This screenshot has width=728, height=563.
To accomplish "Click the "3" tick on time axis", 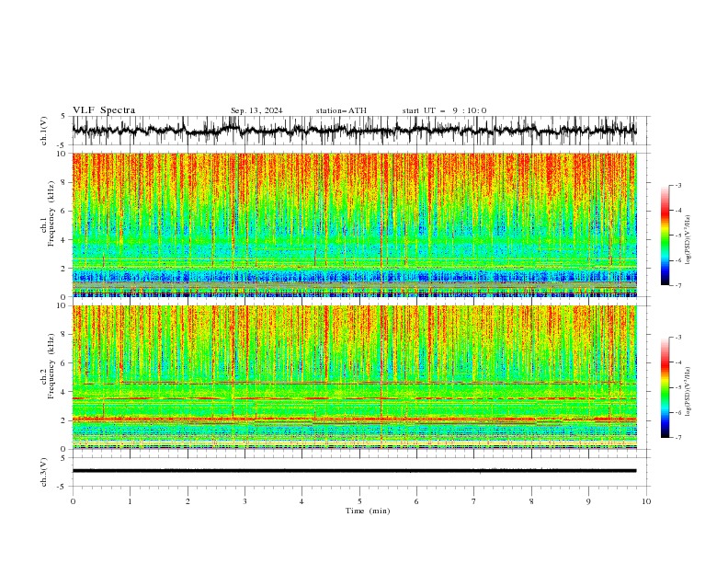I will tap(245, 501).
